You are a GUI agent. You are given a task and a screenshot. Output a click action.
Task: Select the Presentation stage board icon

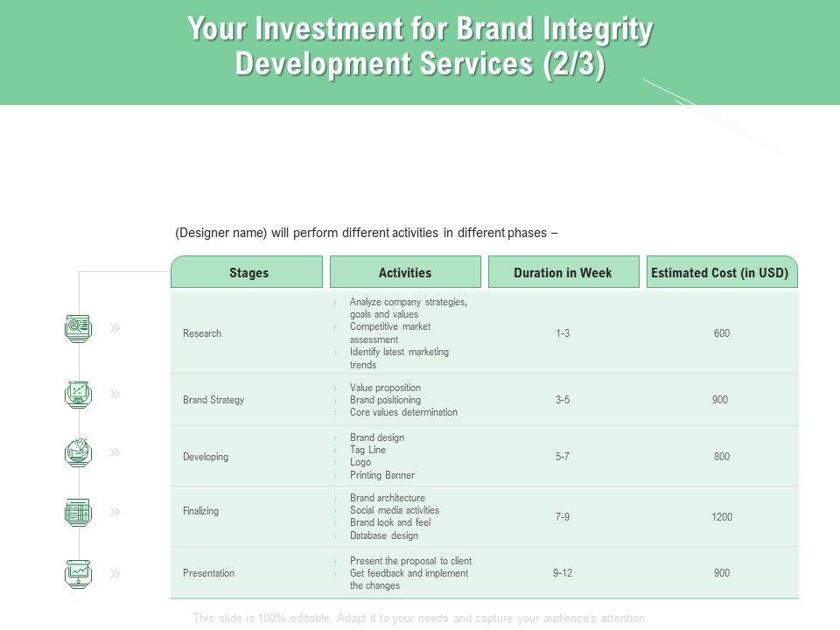click(78, 573)
